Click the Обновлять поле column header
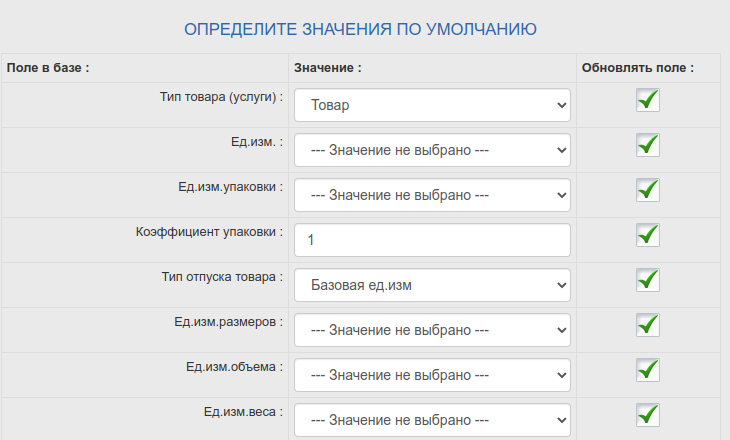This screenshot has height=440, width=730. 637,68
